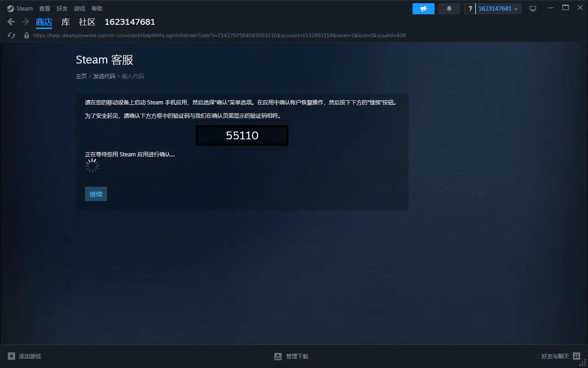Click the 输入代码 breadcrumb text

(133, 76)
